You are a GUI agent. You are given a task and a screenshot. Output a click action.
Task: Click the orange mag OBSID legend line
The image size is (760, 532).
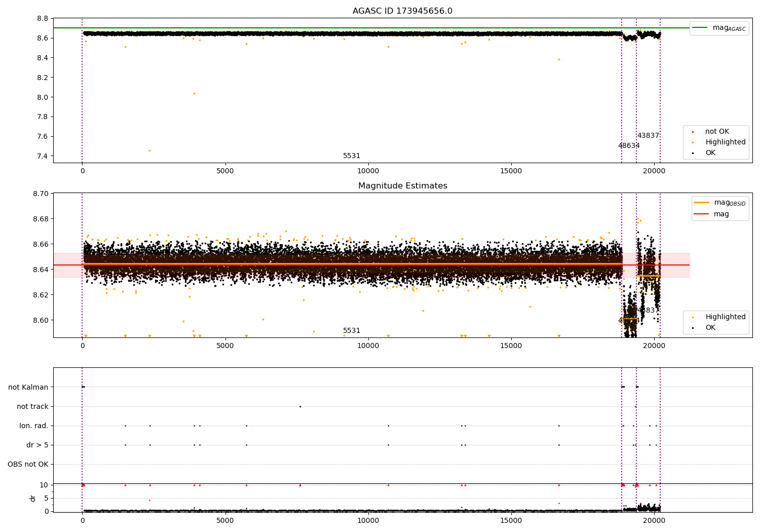click(x=702, y=203)
